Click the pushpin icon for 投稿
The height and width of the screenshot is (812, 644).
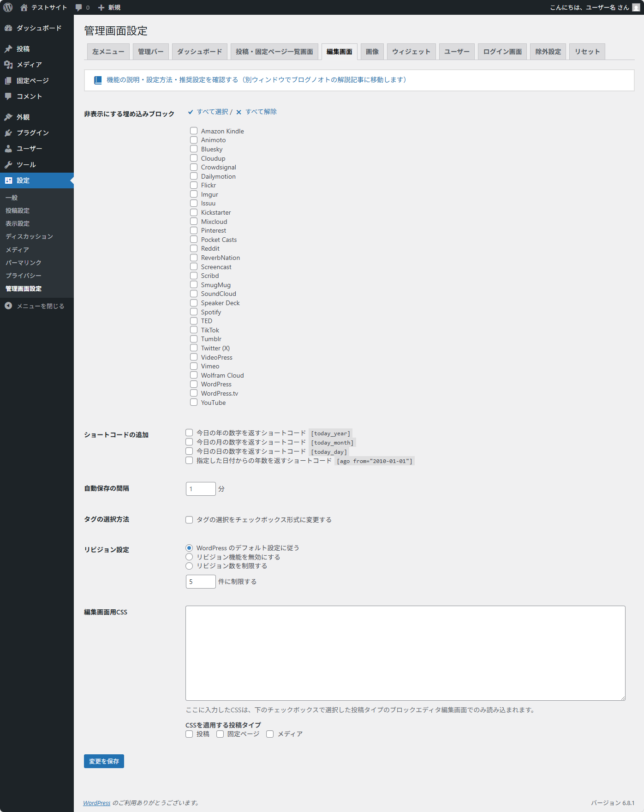(x=8, y=49)
